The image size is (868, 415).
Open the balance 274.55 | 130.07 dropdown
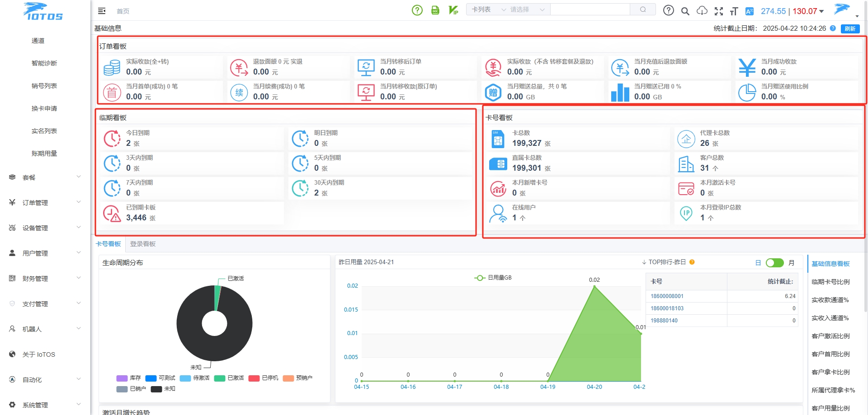click(x=792, y=11)
